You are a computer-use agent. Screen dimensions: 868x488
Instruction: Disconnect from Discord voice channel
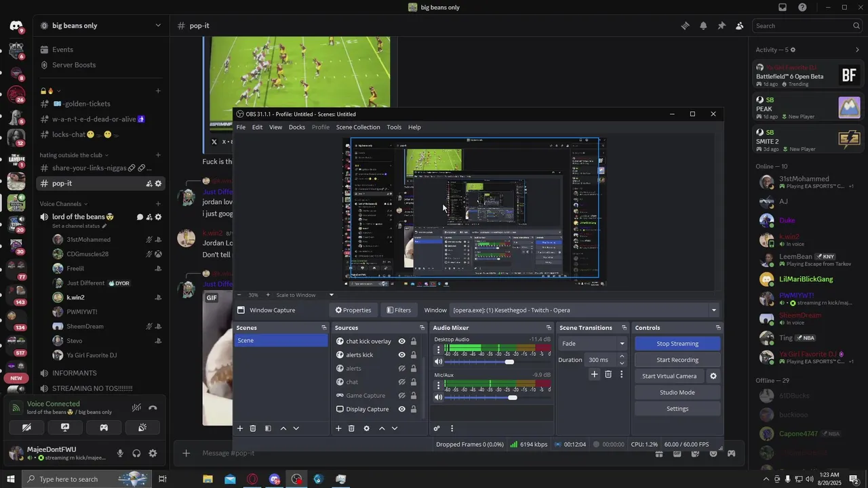(153, 407)
